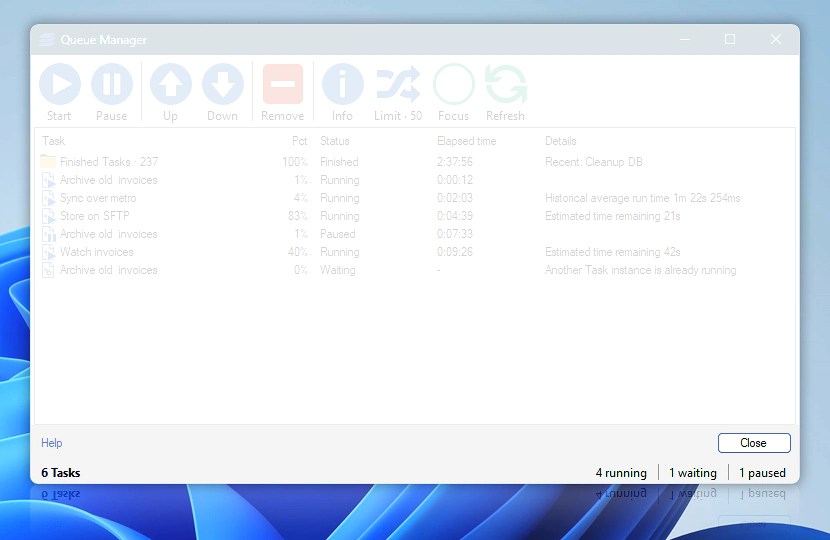
Task: Select the Finished Tasks · 237 row
Action: (414, 161)
